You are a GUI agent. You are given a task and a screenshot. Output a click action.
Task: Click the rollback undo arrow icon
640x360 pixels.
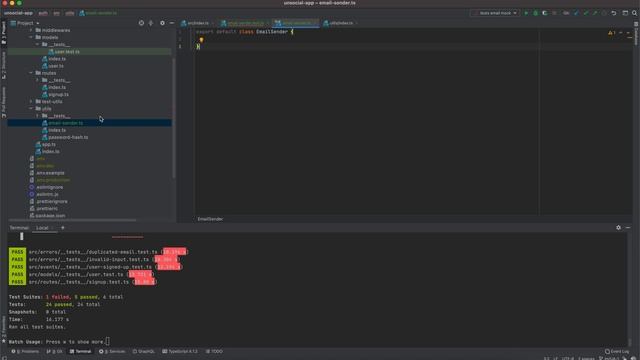pos(613,13)
